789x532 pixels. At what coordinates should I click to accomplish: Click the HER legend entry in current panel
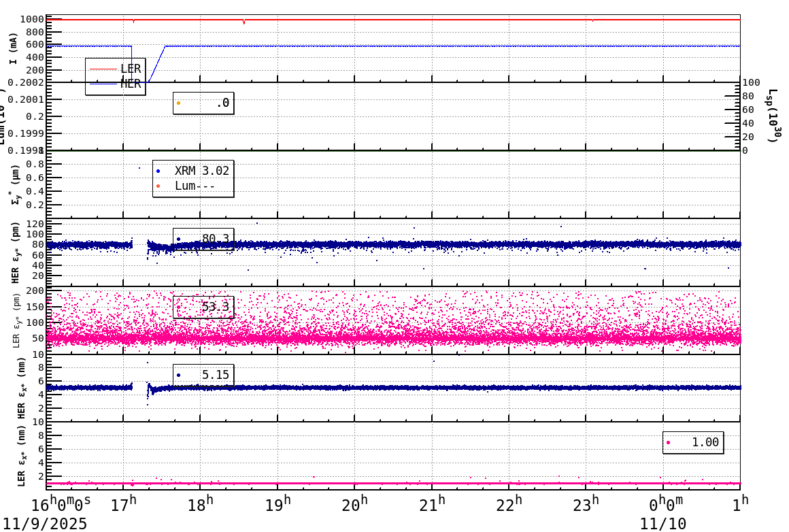115,84
